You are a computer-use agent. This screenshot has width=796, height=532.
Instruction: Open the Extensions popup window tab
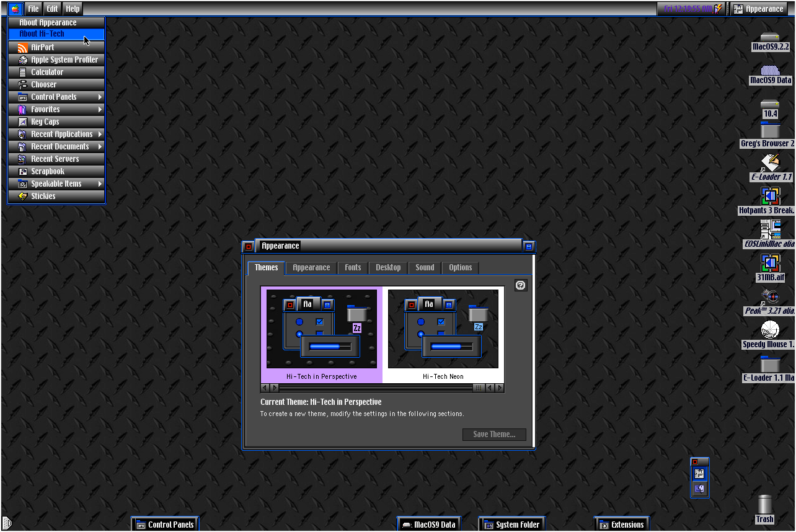tap(621, 525)
